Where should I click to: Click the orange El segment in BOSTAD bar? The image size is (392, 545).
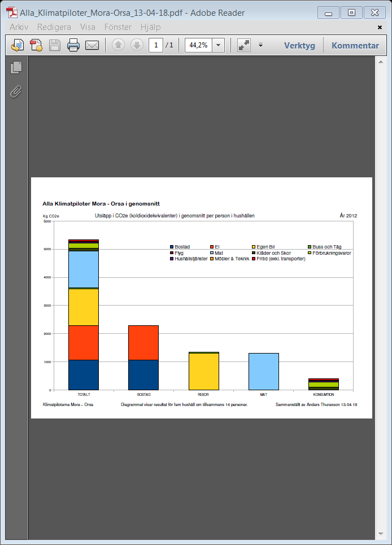(143, 343)
